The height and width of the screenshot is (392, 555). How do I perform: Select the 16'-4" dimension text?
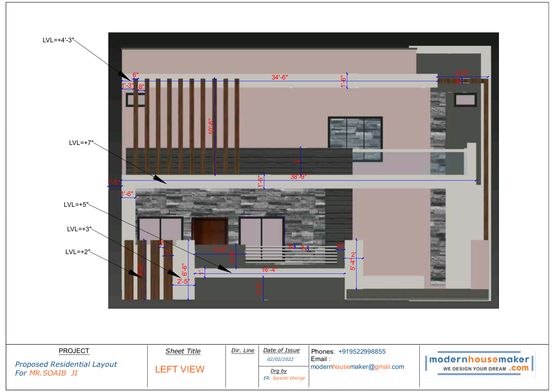point(269,270)
